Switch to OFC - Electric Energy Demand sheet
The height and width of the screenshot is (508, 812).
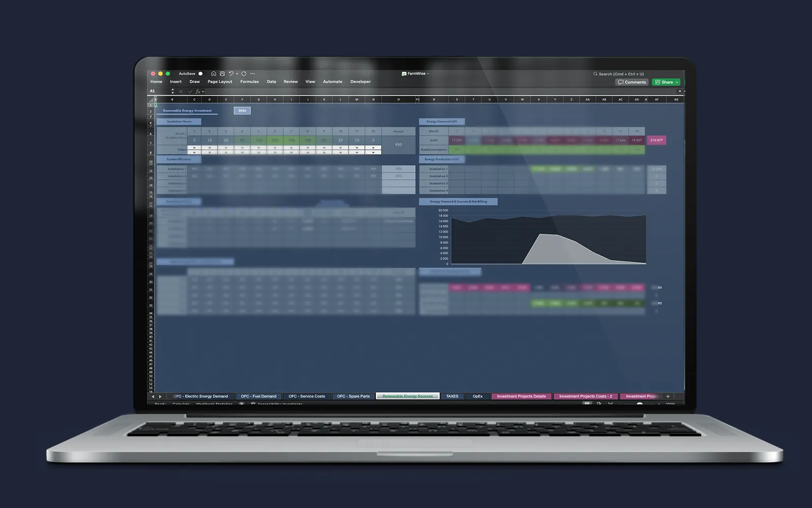point(200,396)
